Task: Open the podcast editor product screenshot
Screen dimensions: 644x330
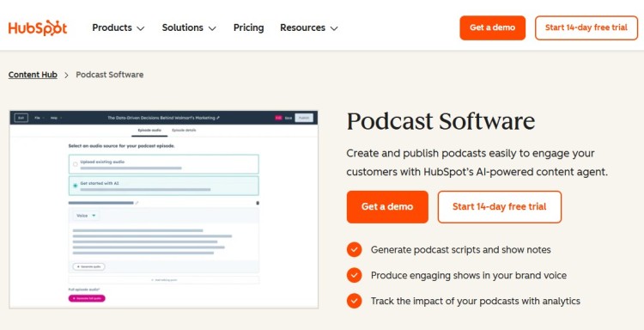Action: (x=163, y=209)
